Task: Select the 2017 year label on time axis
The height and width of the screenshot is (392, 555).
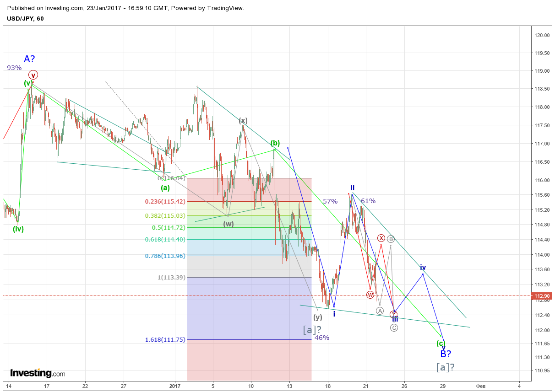Action: (176, 386)
